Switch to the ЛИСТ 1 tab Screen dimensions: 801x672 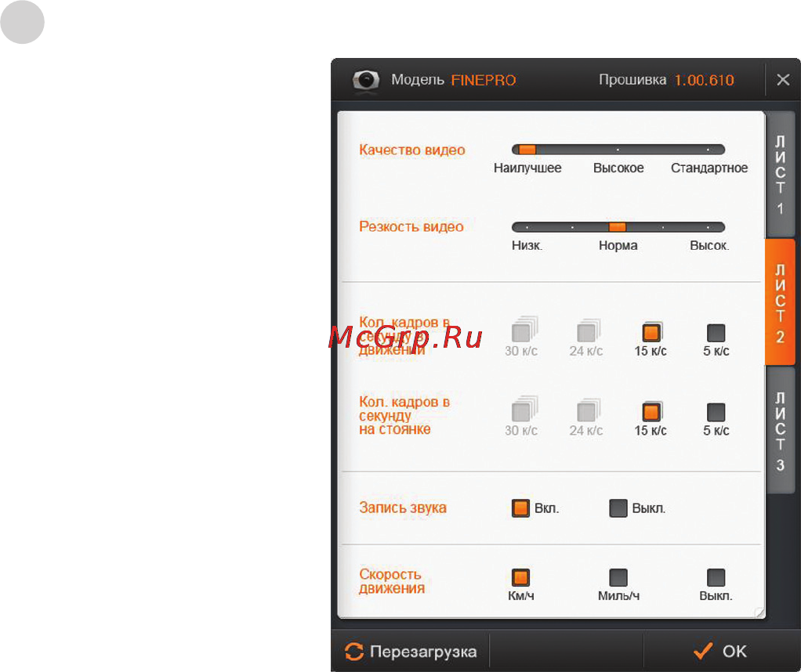coord(780,175)
